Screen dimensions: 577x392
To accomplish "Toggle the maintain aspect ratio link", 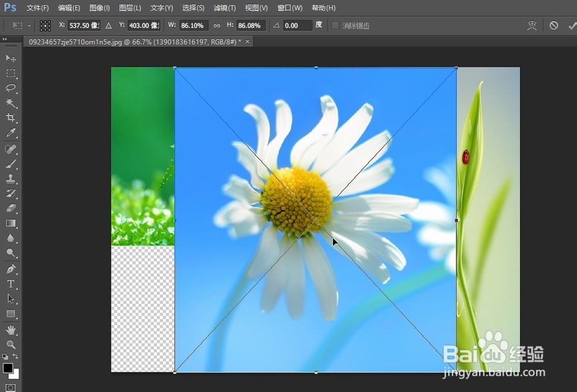I will pos(217,25).
